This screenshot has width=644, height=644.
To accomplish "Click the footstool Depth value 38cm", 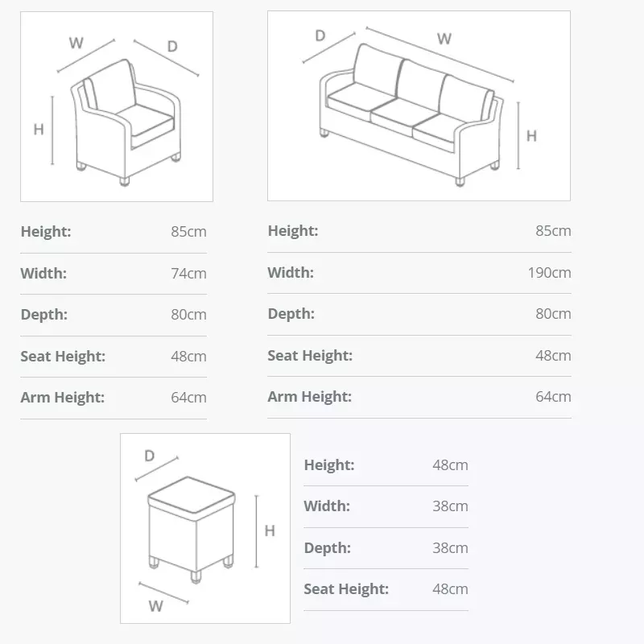I will [450, 548].
